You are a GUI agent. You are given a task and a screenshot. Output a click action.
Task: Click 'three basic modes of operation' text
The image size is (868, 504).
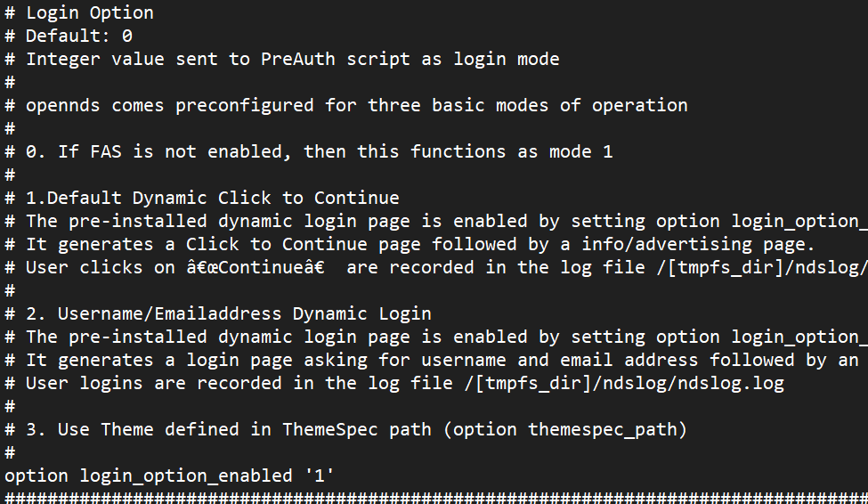(528, 106)
